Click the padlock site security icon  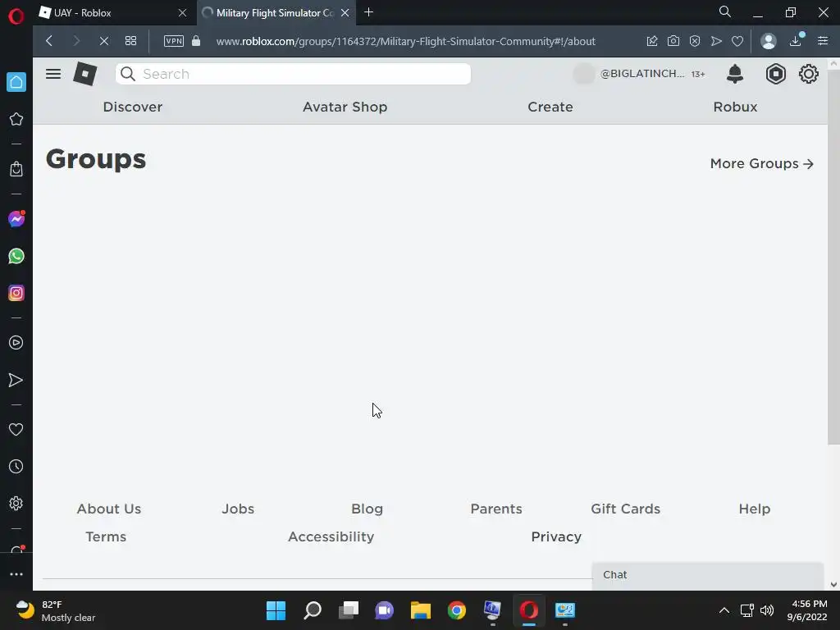click(196, 41)
